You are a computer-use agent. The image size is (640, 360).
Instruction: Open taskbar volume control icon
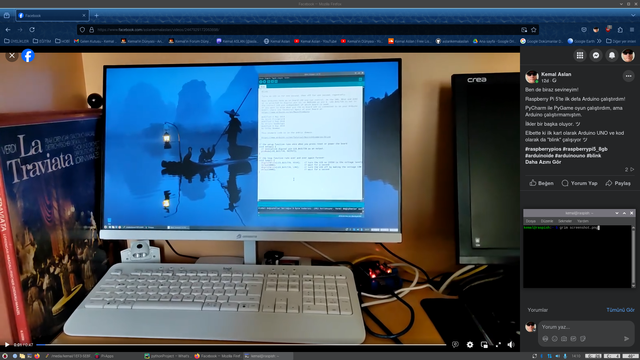pos(558,356)
